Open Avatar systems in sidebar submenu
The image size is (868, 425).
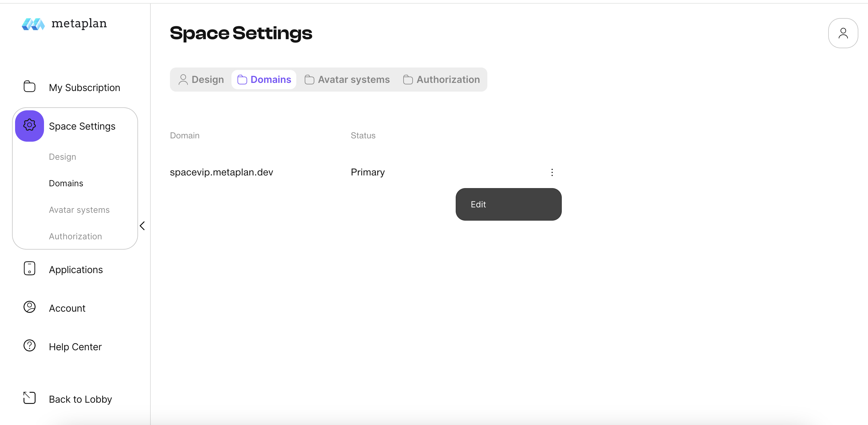(x=79, y=209)
